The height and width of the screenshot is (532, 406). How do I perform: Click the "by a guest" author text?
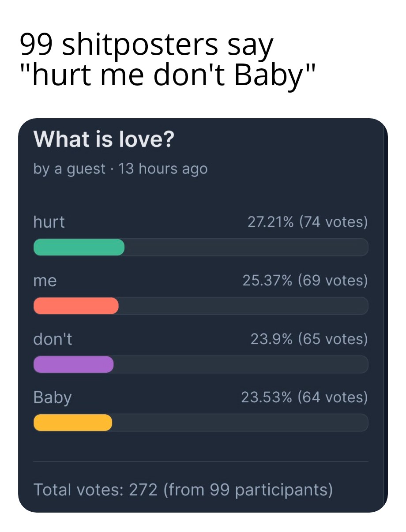pyautogui.click(x=69, y=169)
